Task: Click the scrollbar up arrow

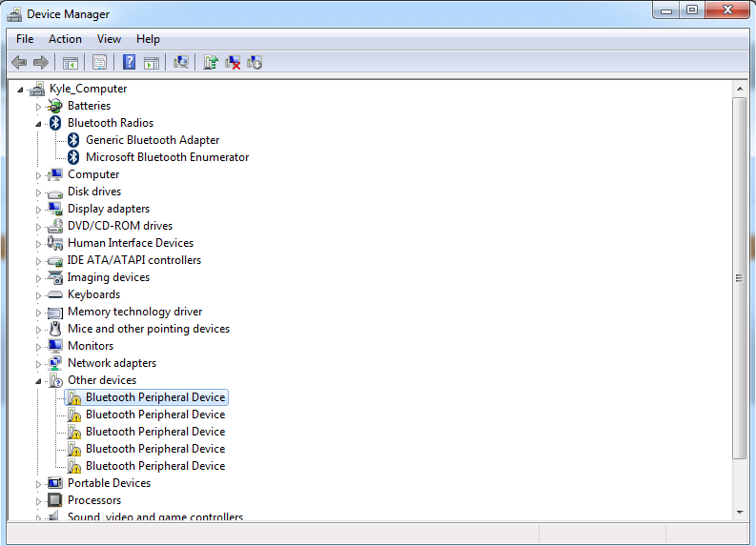Action: [x=740, y=89]
